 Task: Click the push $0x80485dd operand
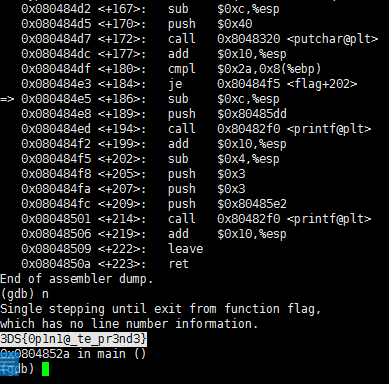[x=252, y=114]
